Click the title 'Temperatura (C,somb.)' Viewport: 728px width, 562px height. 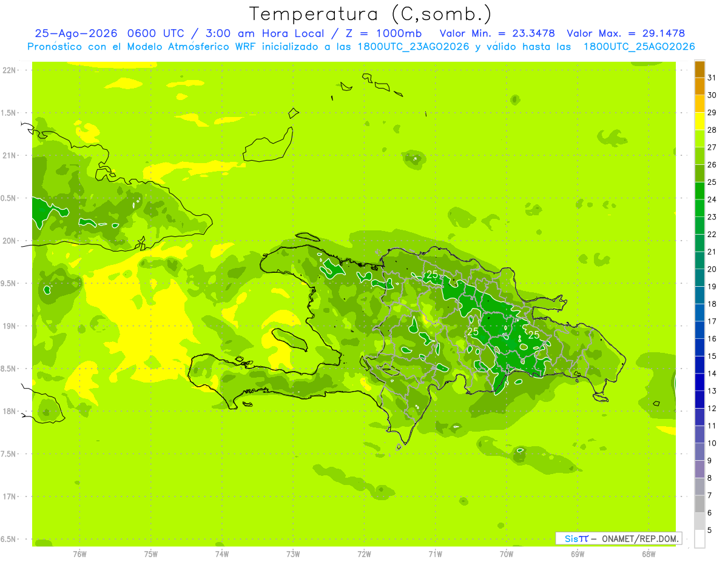(371, 14)
